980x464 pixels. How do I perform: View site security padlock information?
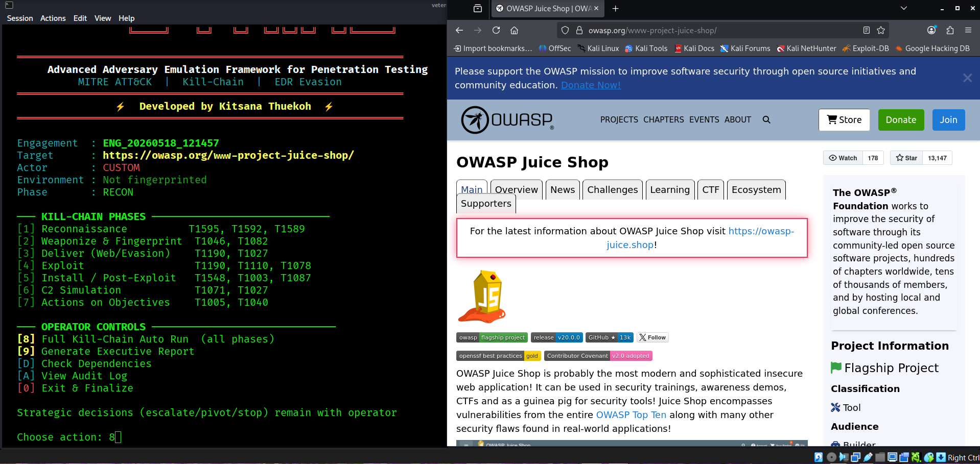click(x=579, y=31)
